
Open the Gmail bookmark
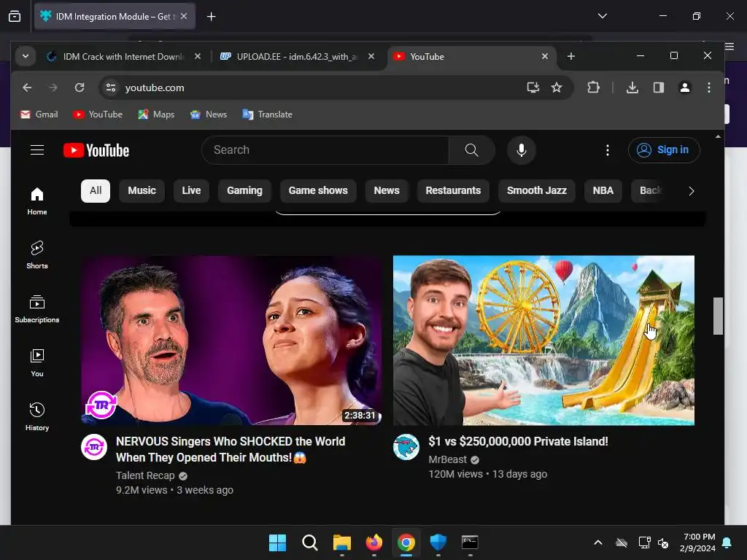39,114
